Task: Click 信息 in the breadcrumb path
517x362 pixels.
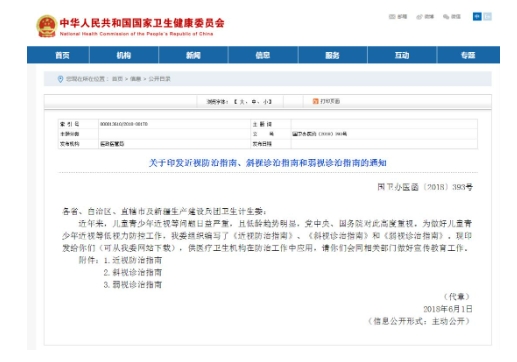Action: 135,79
